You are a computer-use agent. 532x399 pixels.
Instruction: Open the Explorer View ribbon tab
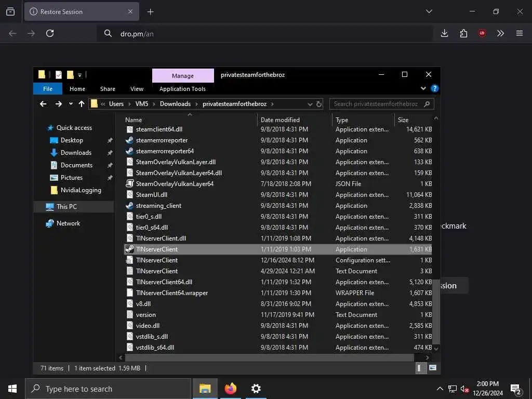tap(137, 88)
